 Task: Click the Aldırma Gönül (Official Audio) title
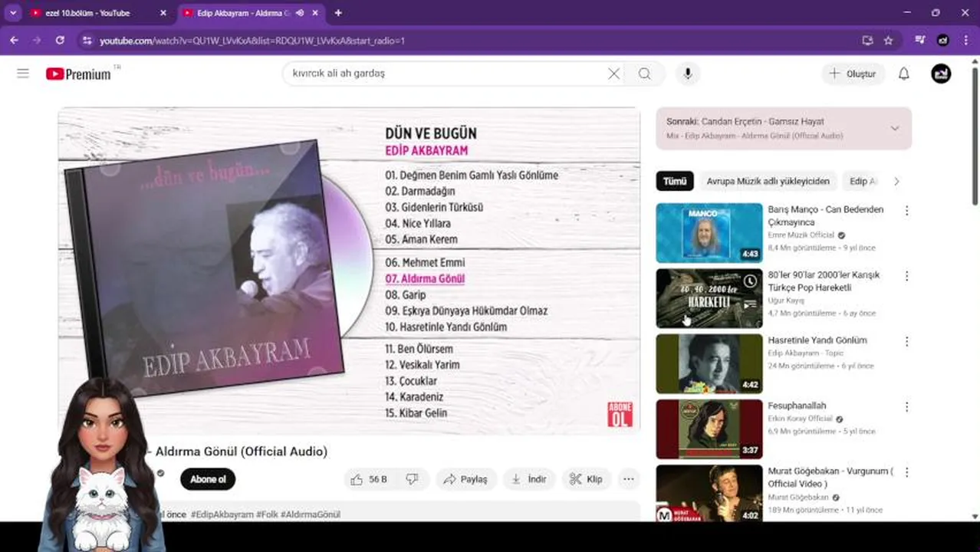click(242, 452)
